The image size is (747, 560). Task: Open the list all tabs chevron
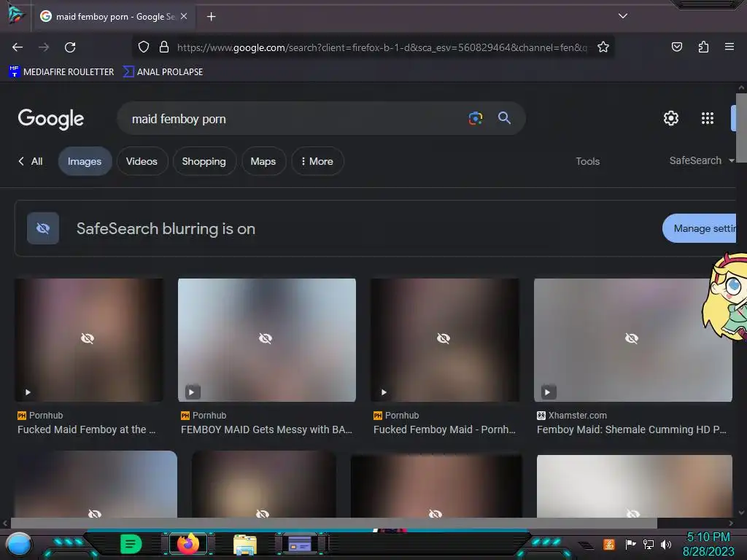click(623, 16)
